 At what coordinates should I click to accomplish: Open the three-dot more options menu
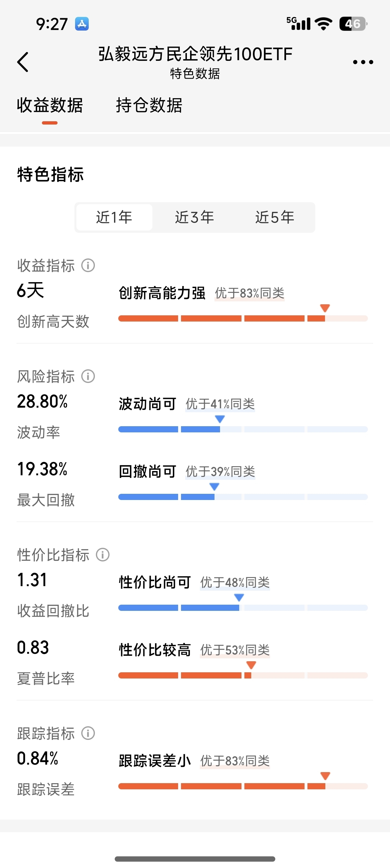pyautogui.click(x=363, y=62)
